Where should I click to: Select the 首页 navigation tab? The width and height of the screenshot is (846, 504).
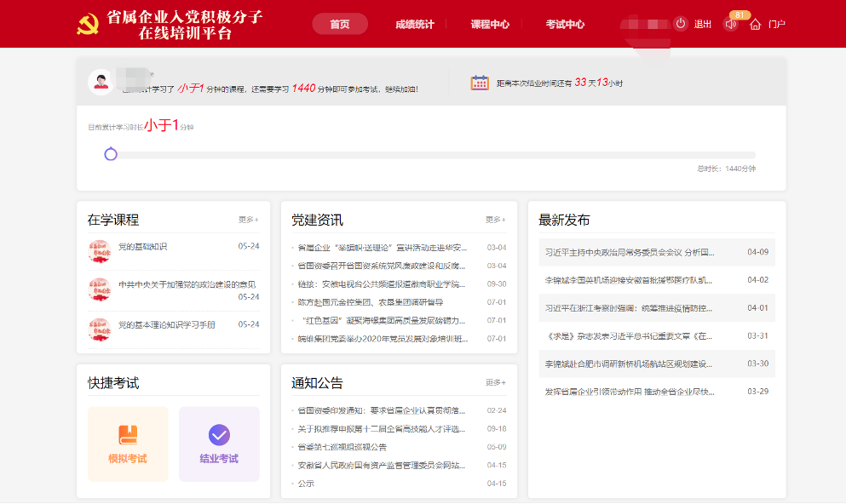(x=340, y=25)
